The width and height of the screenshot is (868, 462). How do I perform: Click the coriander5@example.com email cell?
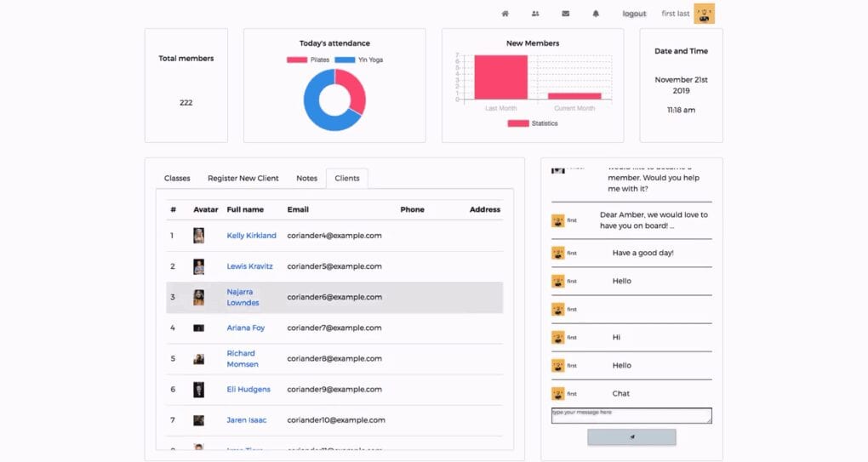coord(334,266)
